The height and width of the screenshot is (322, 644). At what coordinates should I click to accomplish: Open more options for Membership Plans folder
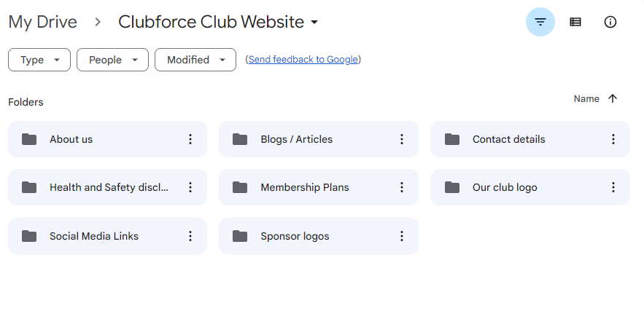pyautogui.click(x=401, y=187)
